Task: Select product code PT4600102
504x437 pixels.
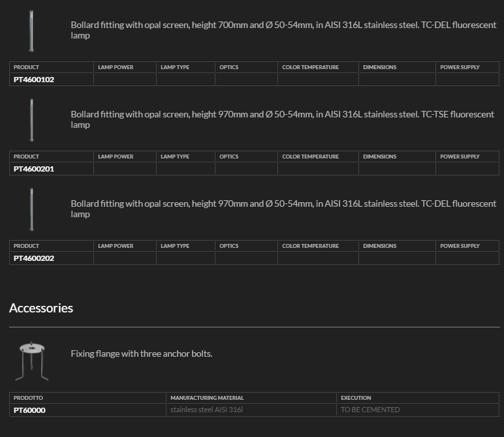Action: coord(34,80)
